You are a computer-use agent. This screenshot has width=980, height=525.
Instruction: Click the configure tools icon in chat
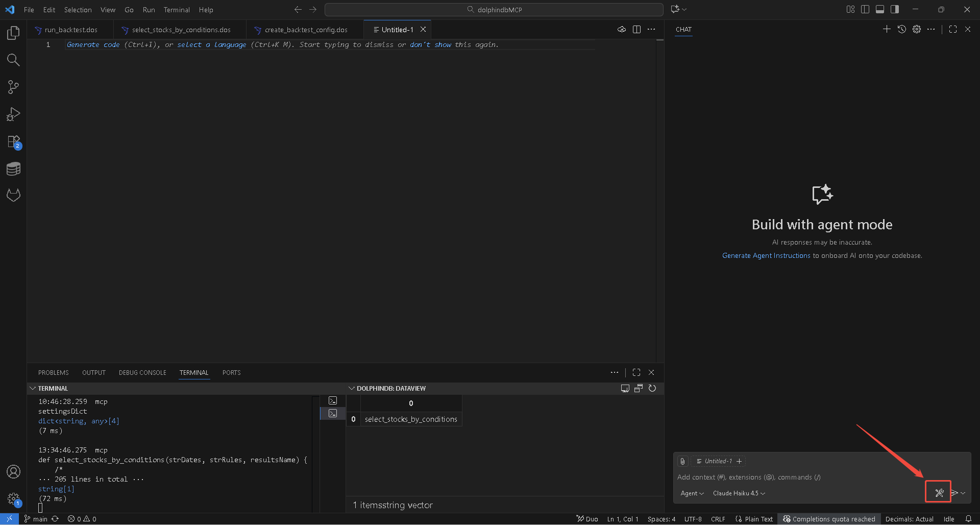pos(939,493)
